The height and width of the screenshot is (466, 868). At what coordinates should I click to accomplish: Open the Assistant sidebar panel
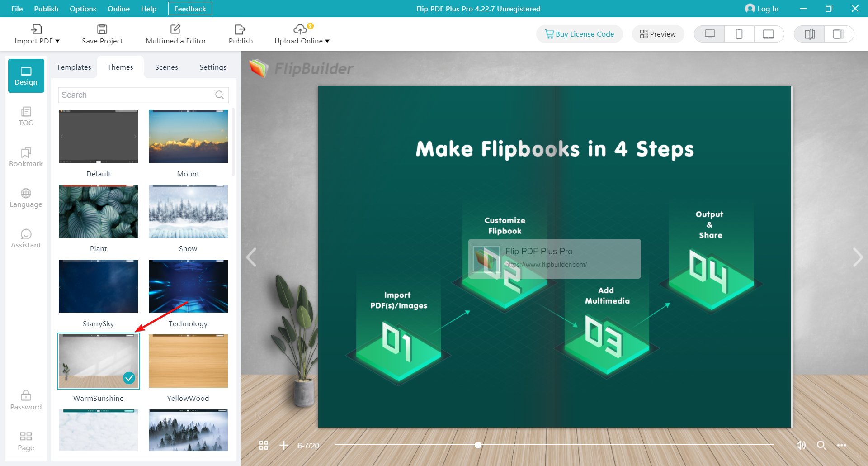pyautogui.click(x=26, y=238)
